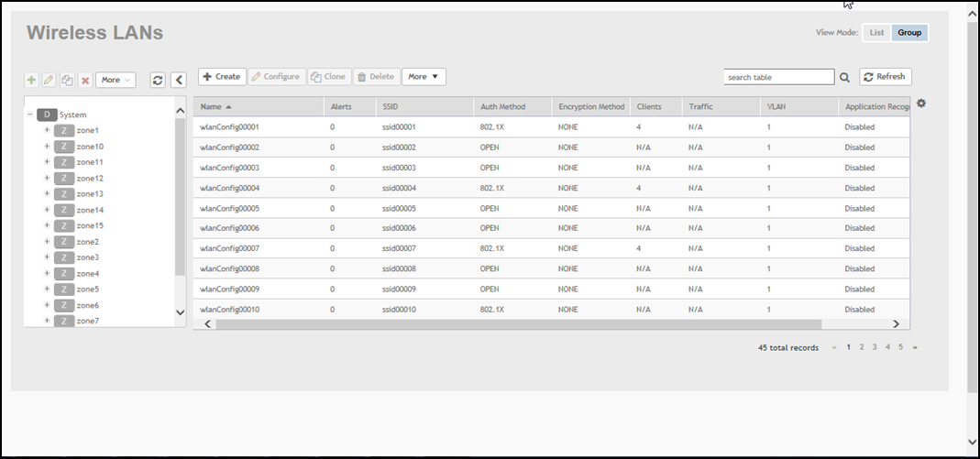Go to page 2 of records
The width and height of the screenshot is (980, 459).
tap(861, 347)
